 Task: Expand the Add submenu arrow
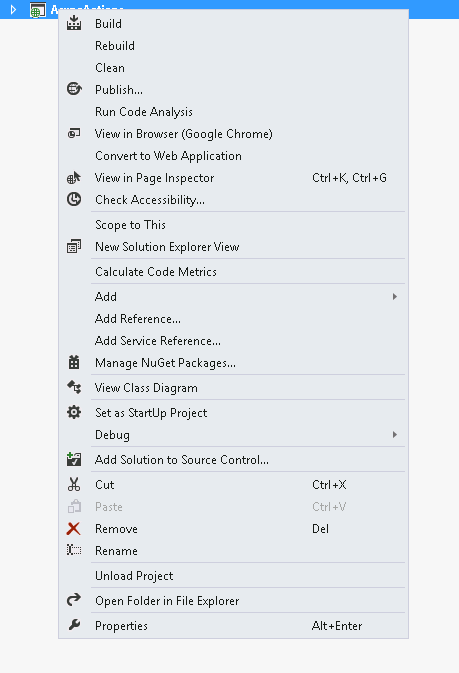(x=395, y=297)
